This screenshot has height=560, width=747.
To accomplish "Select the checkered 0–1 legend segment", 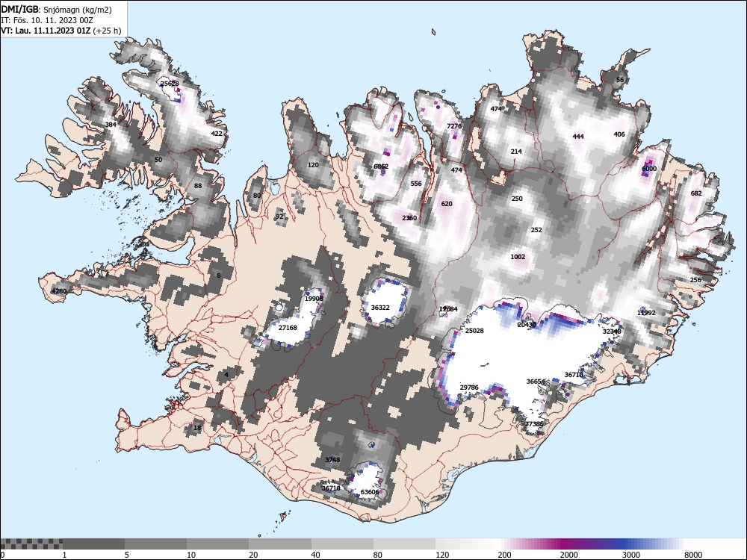I will pos(31,544).
